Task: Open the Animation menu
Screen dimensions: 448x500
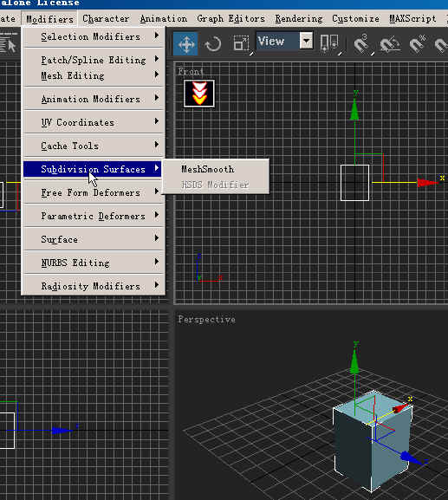Action: coord(163,19)
